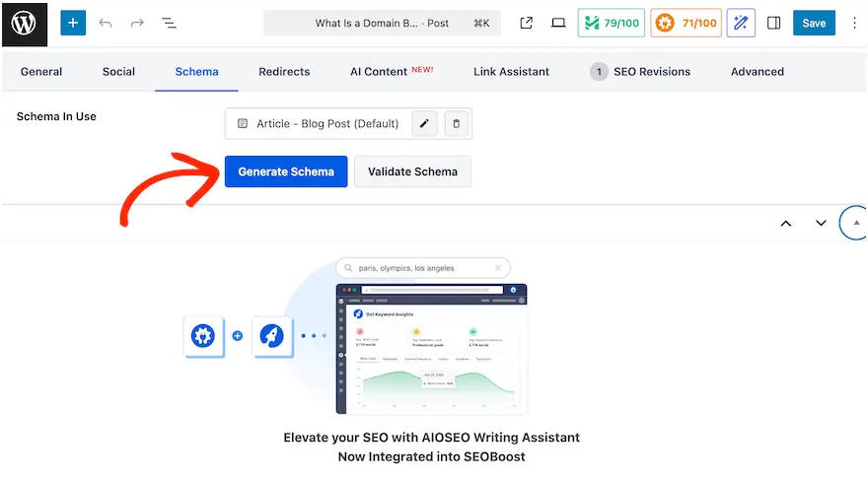Click the Schema In Use label
The height and width of the screenshot is (480, 868).
pos(56,116)
